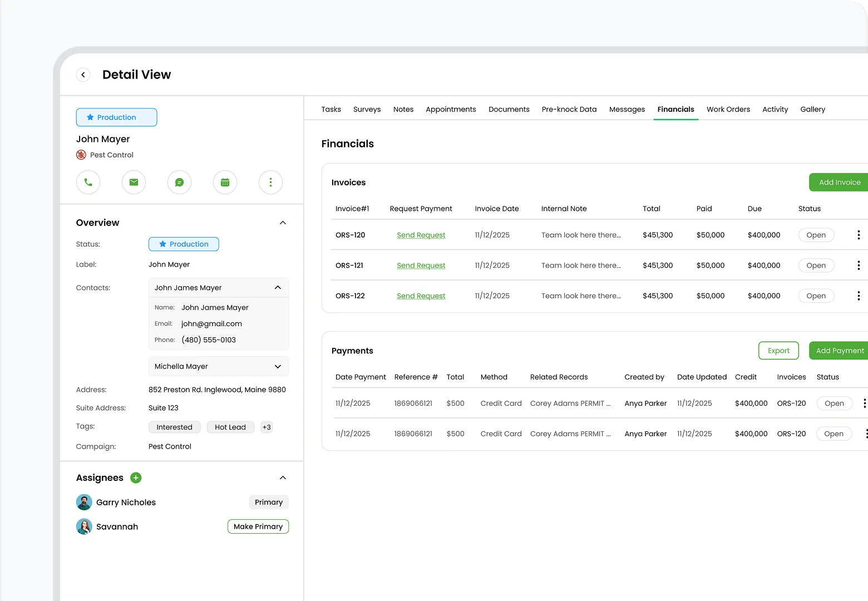Send payment request for ORS-121
The width and height of the screenshot is (868, 601).
421,265
